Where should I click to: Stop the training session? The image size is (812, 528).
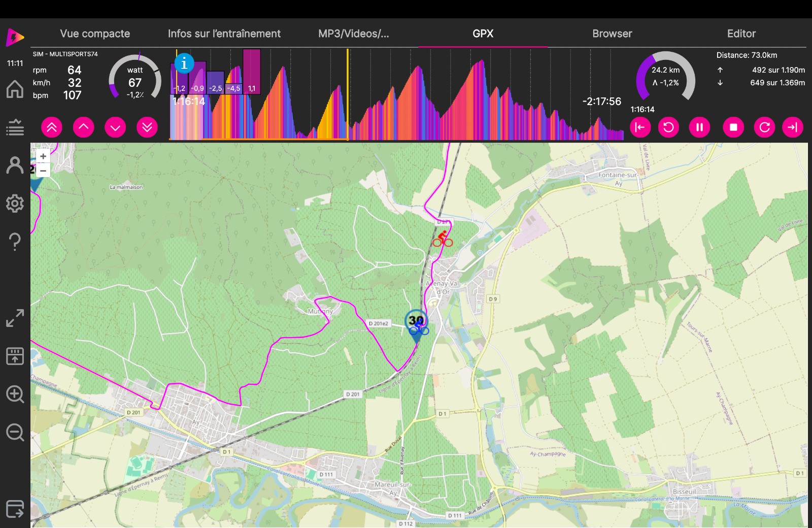733,127
